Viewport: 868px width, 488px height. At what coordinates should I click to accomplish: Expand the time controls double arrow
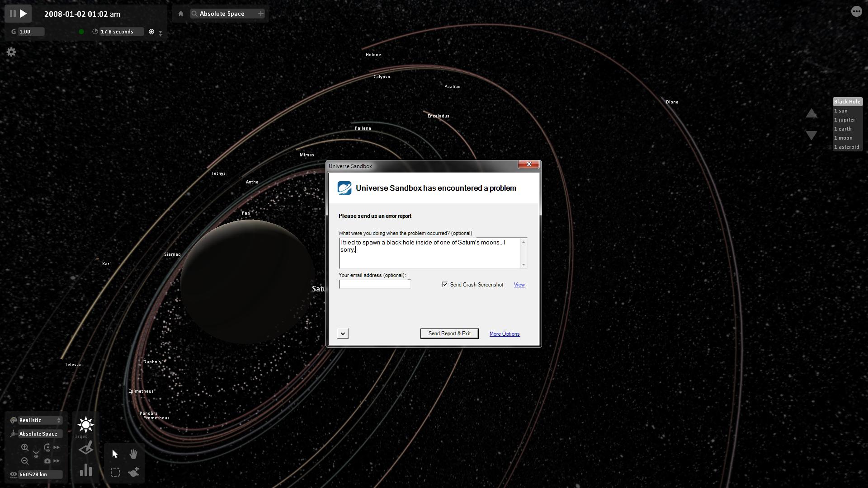160,33
